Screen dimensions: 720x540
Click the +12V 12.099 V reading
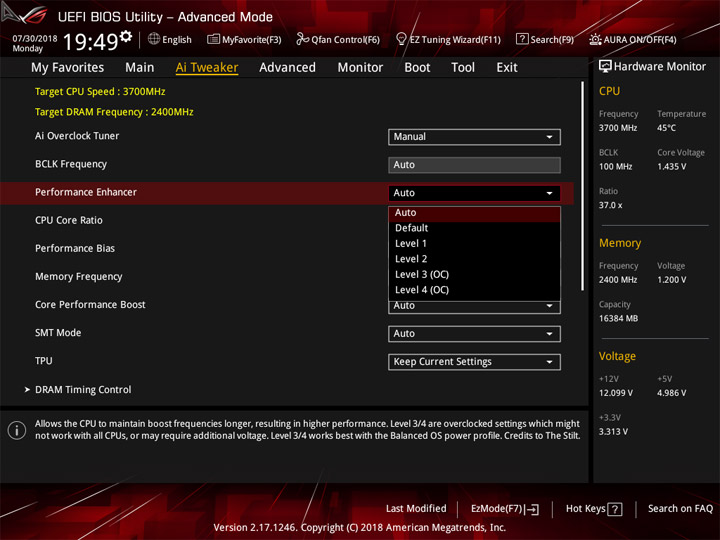click(616, 393)
